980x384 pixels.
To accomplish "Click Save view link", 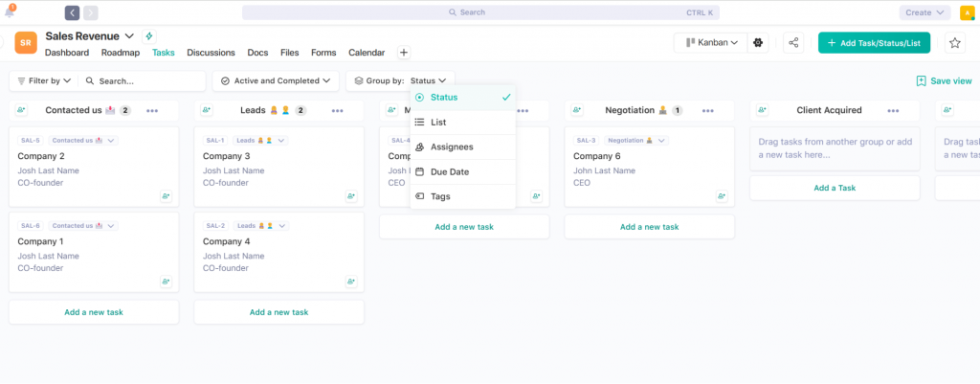I will [944, 80].
